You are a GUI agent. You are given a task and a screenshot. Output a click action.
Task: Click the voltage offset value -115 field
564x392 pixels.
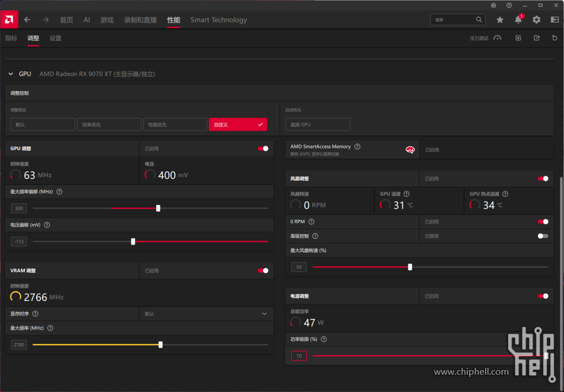[x=18, y=242]
